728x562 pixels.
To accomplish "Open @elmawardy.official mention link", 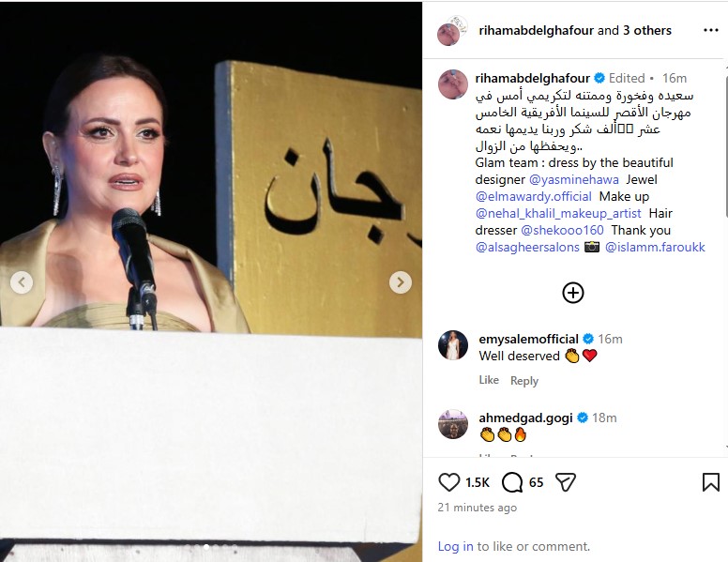I will pyautogui.click(x=534, y=196).
